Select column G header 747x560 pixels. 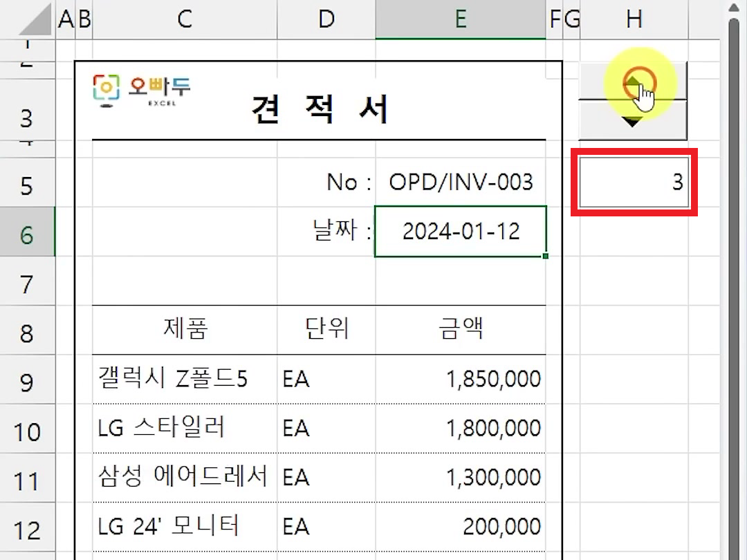pyautogui.click(x=572, y=19)
